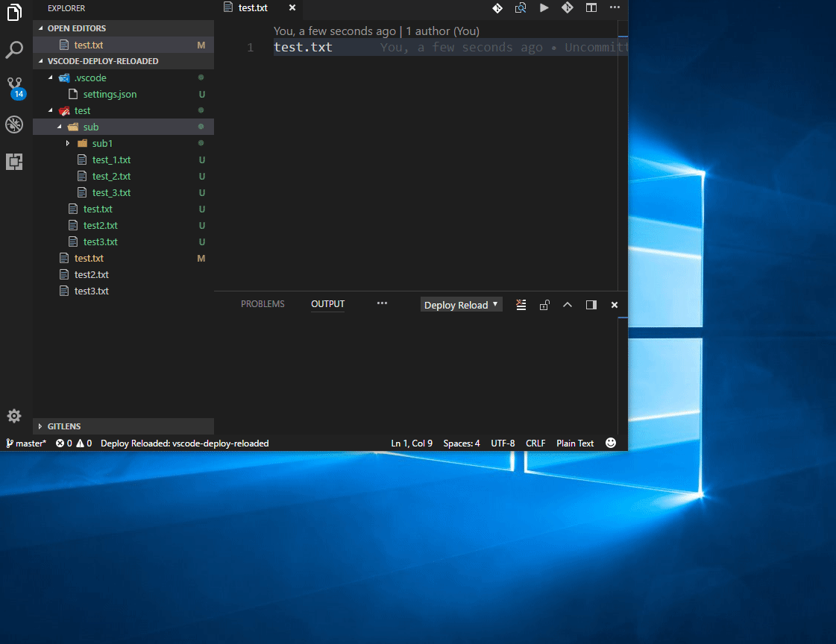Click the first GitLens diamond icon in editor toolbar

497,8
